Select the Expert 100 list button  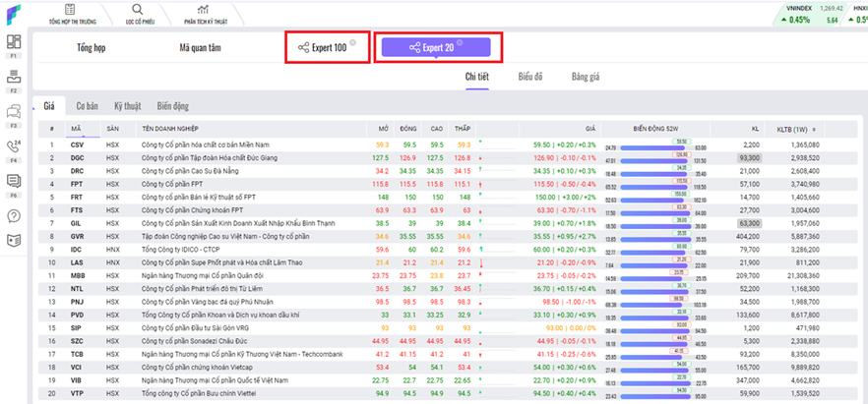tap(323, 47)
